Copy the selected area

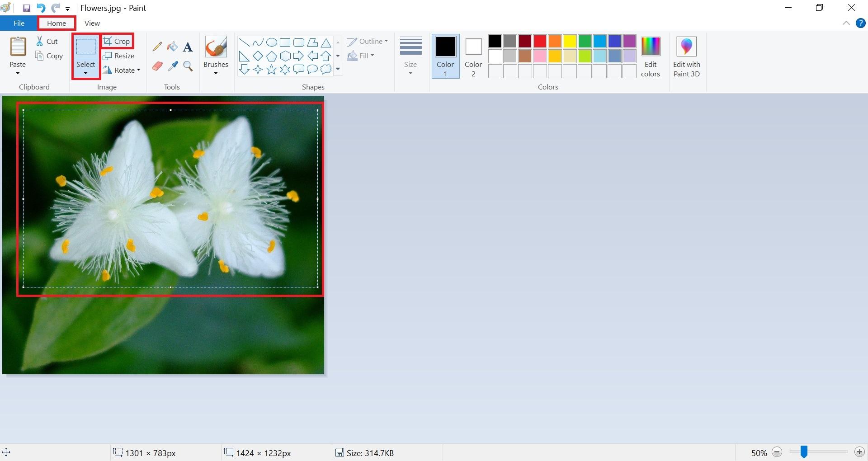pyautogui.click(x=49, y=56)
